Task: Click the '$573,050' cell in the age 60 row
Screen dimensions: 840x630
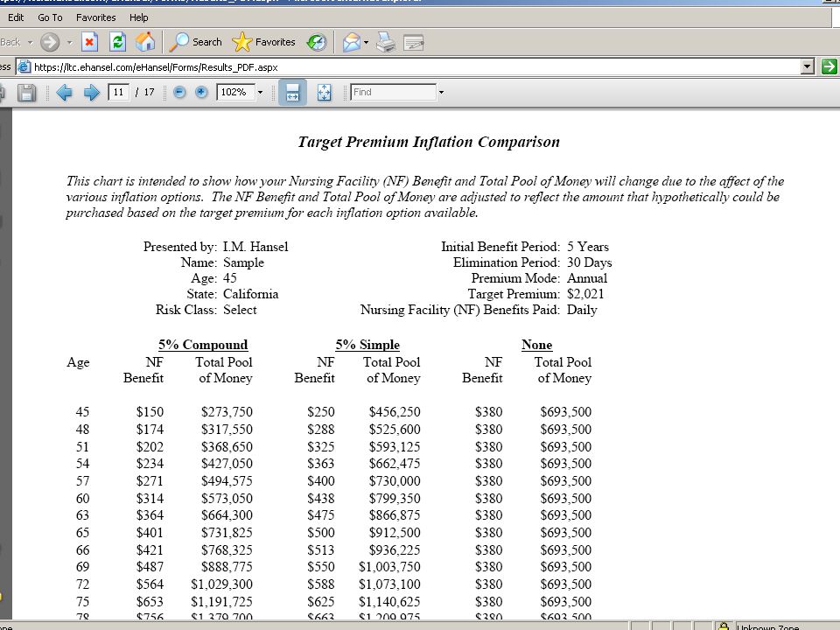Action: click(x=227, y=498)
